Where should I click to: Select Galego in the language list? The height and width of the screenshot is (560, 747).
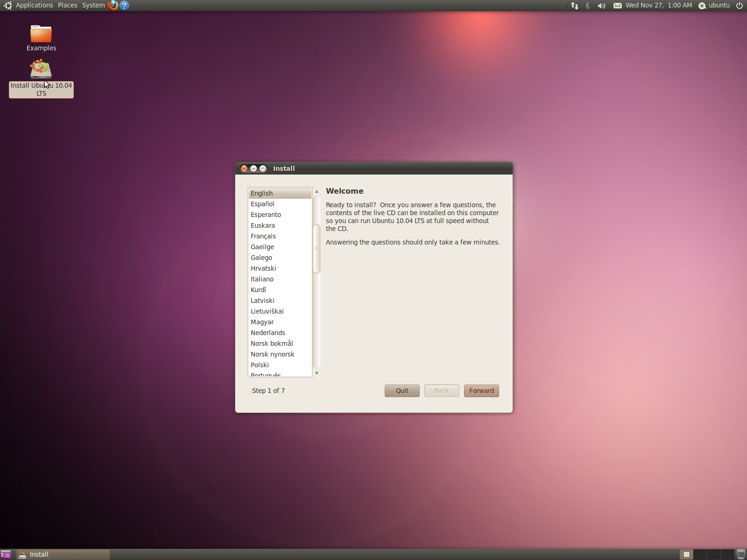pyautogui.click(x=280, y=258)
